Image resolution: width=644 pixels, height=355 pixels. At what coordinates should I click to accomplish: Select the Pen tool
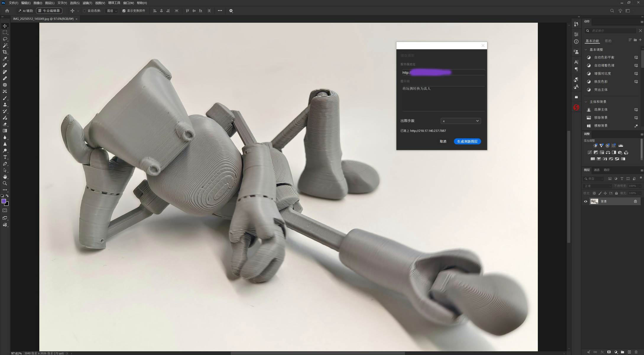pos(5,164)
